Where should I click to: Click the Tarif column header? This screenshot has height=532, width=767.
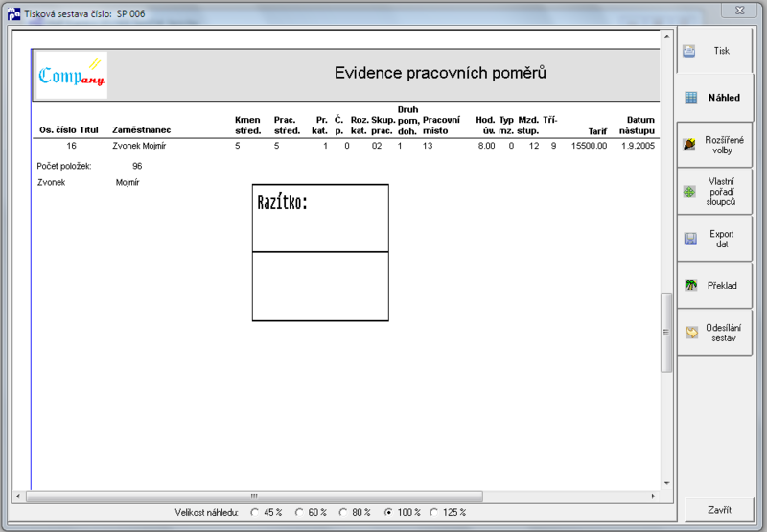597,131
